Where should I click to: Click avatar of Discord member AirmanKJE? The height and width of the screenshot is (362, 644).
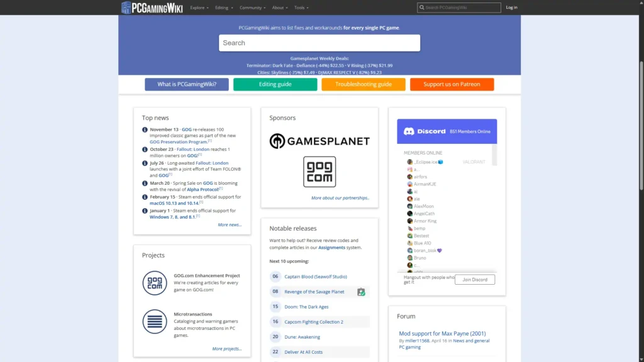(409, 184)
